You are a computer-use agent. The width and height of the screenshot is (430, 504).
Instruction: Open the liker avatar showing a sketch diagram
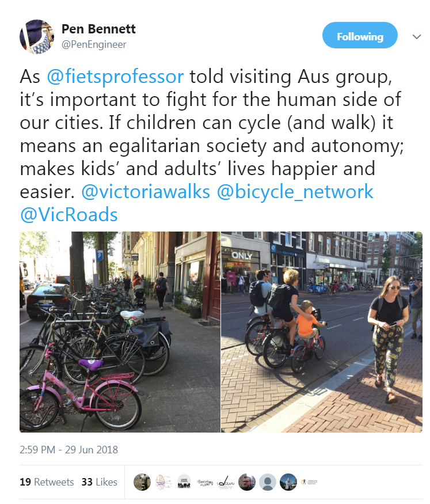click(163, 482)
